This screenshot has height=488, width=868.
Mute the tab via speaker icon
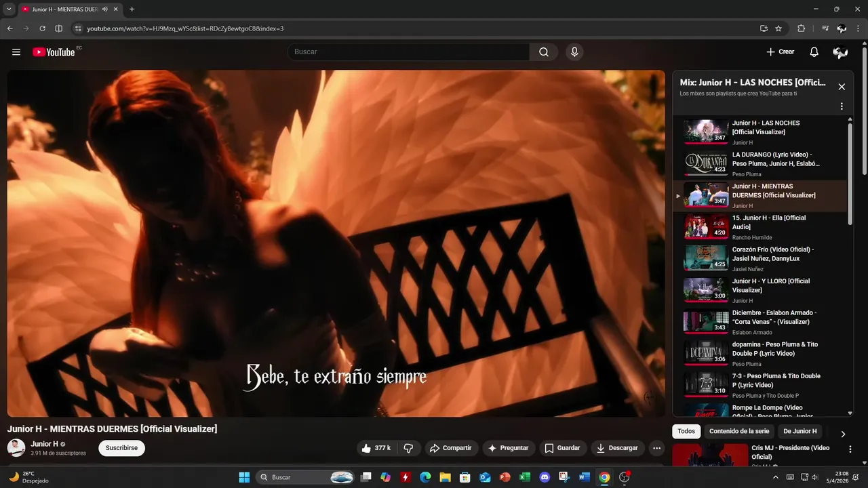pos(104,9)
